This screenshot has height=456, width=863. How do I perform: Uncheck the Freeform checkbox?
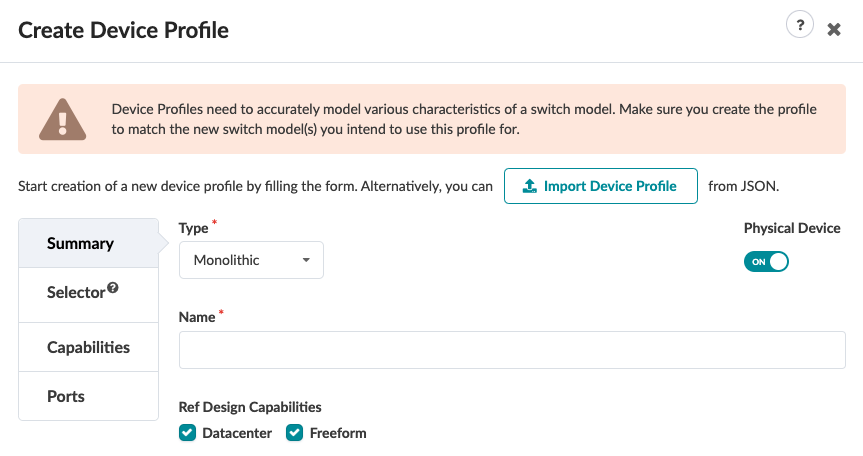294,433
